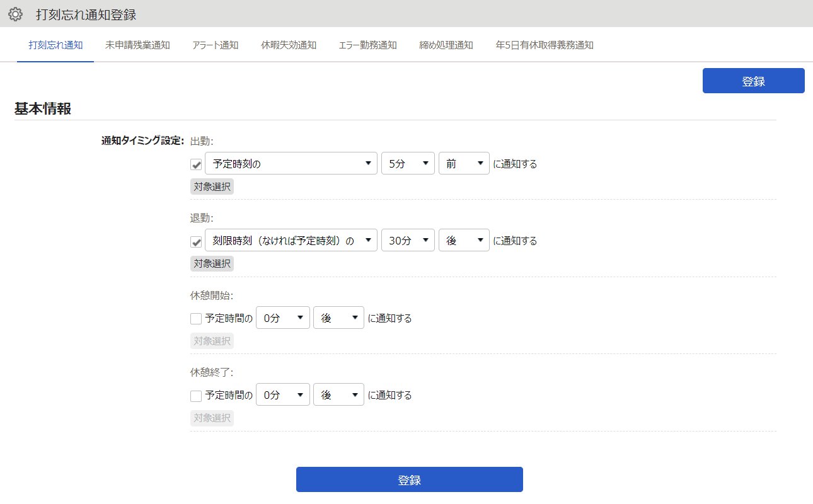Select the エラー勤務通知 tab
The width and height of the screenshot is (813, 504).
pos(367,45)
